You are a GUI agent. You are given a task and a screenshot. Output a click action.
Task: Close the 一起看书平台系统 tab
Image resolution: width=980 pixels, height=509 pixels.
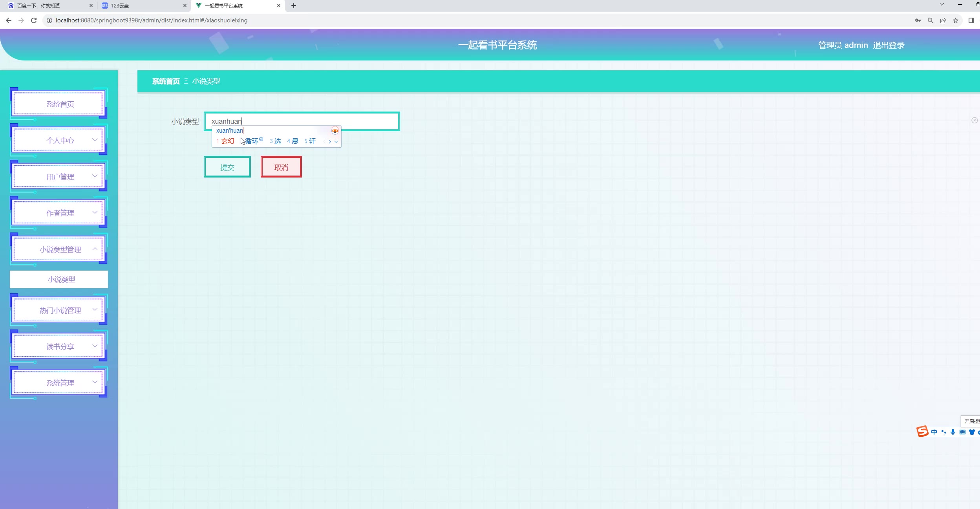click(x=279, y=5)
